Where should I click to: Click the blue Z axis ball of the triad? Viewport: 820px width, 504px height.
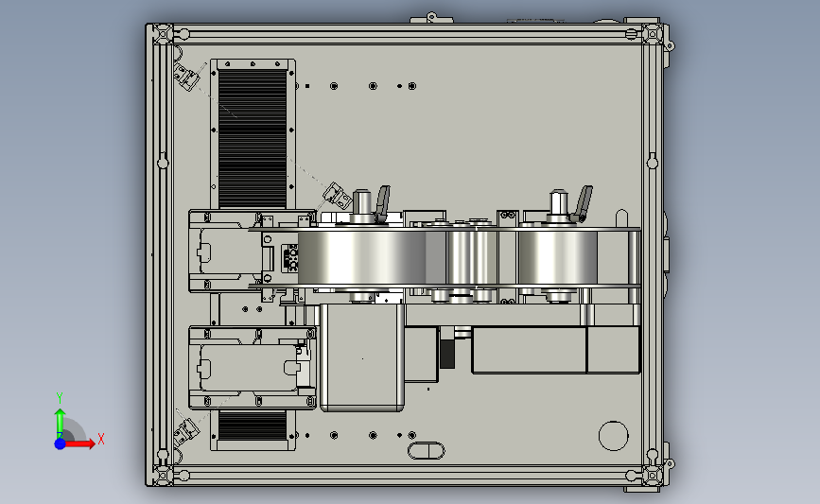tap(60, 443)
